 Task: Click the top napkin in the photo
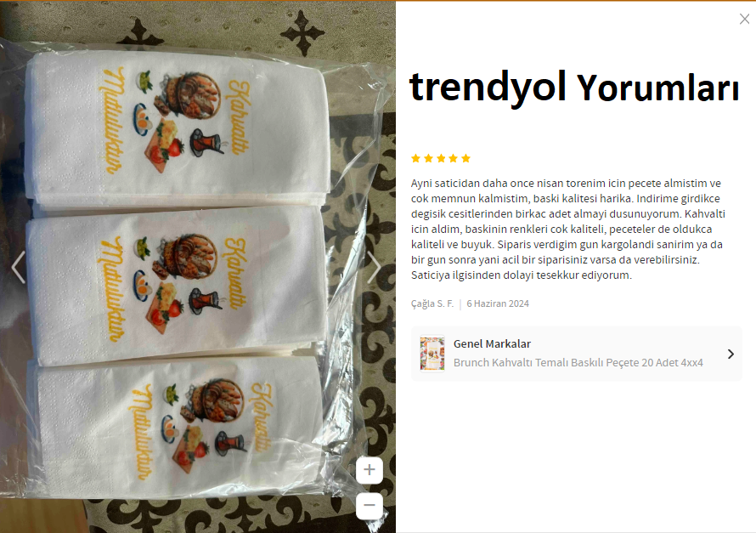pos(178,127)
